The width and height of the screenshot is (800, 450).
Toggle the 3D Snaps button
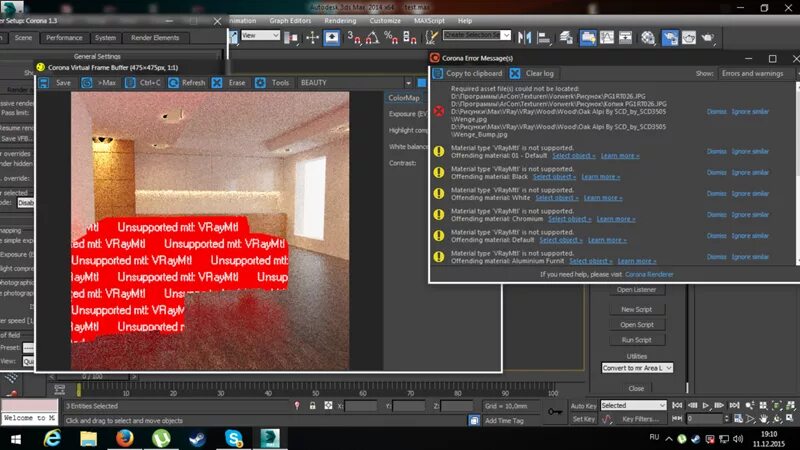(x=354, y=37)
